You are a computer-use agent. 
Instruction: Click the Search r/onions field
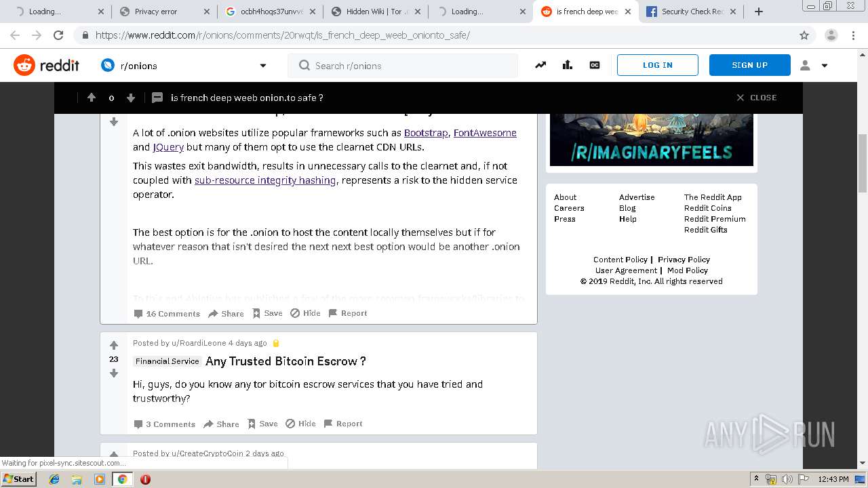[403, 66]
